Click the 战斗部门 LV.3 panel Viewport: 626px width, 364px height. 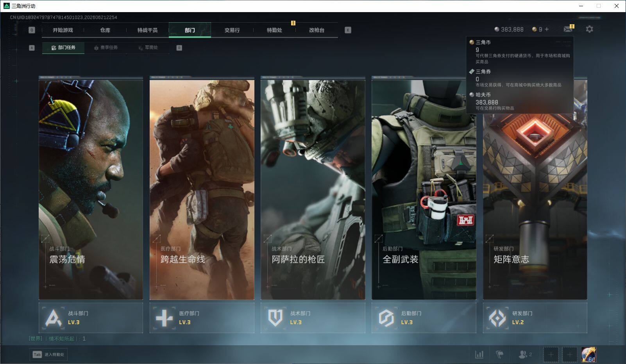click(91, 318)
